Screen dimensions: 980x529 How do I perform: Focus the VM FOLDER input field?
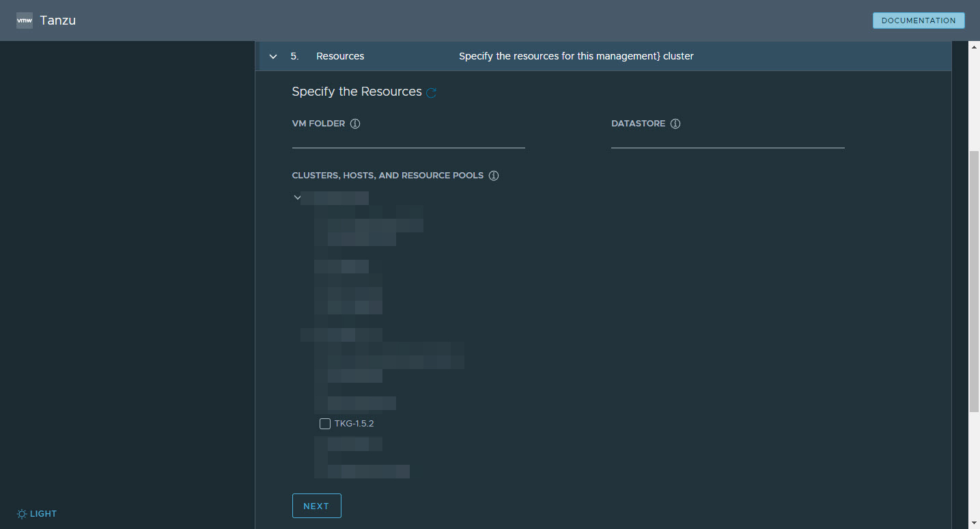(x=408, y=140)
